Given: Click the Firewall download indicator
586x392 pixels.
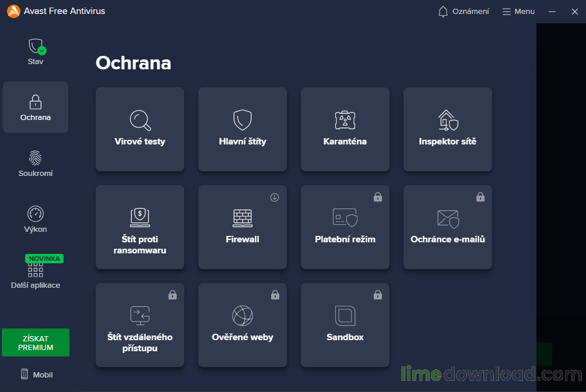Looking at the screenshot, I should point(275,197).
